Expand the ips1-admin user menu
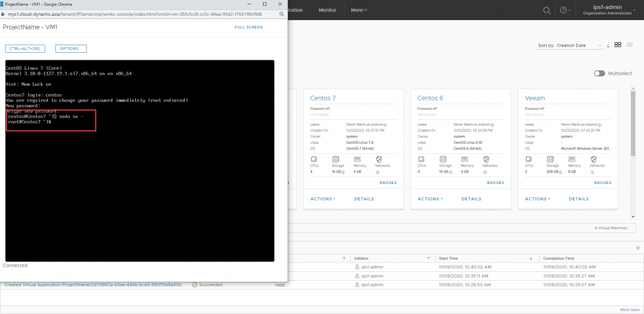This screenshot has height=314, width=644. pos(606,10)
